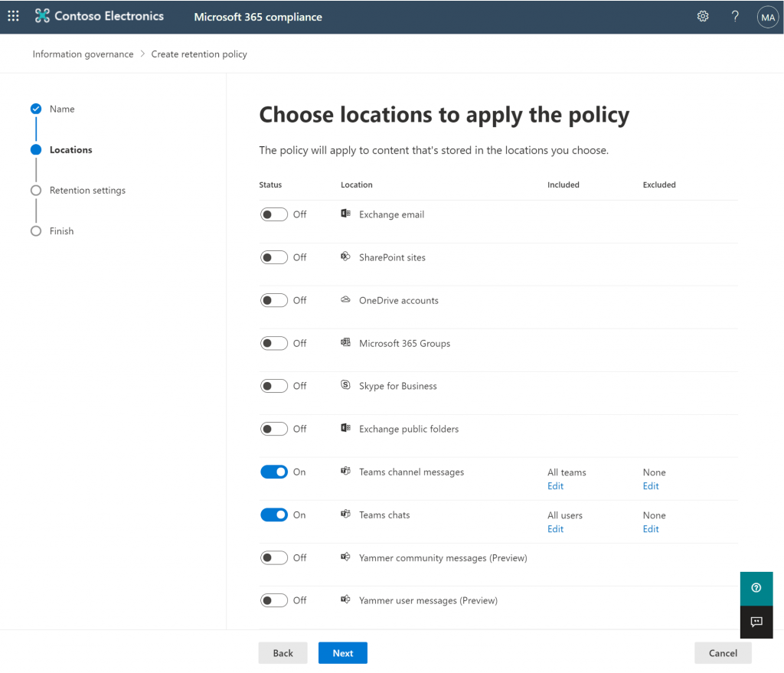784x673 pixels.
Task: Enable Yammer community messages toggle
Action: pyautogui.click(x=274, y=558)
